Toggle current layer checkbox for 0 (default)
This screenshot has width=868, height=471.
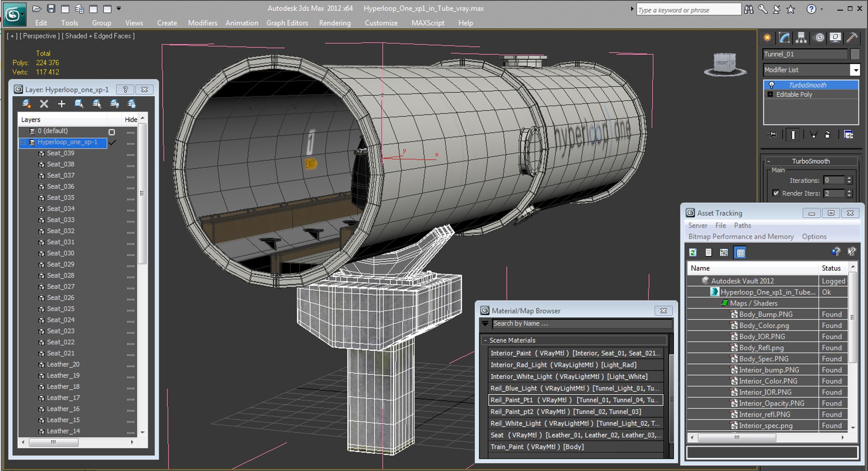[112, 132]
